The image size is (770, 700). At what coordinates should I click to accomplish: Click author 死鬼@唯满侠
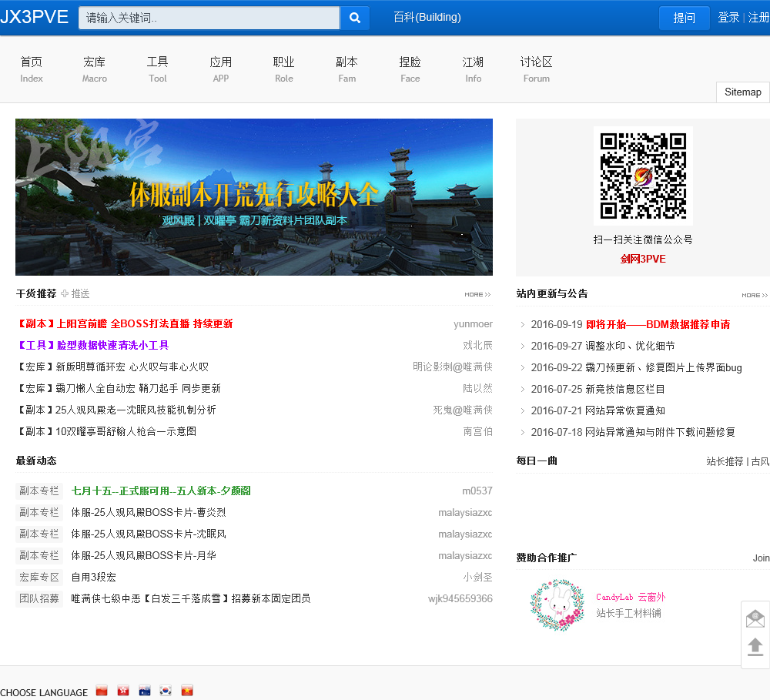(x=463, y=410)
